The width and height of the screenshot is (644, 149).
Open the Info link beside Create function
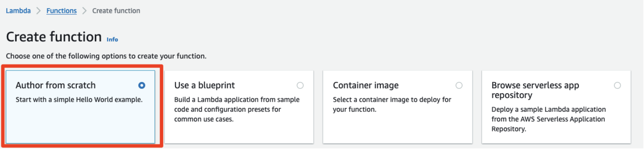coord(112,40)
